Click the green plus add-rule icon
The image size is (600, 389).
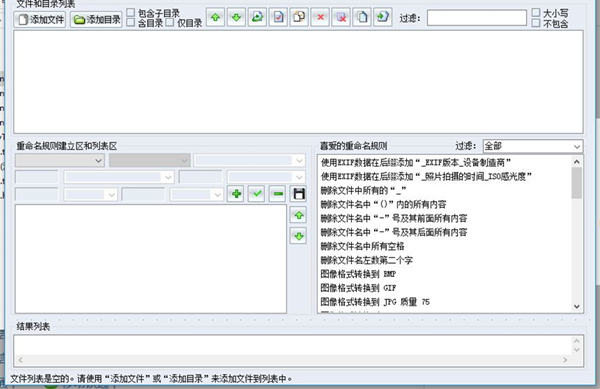click(236, 194)
